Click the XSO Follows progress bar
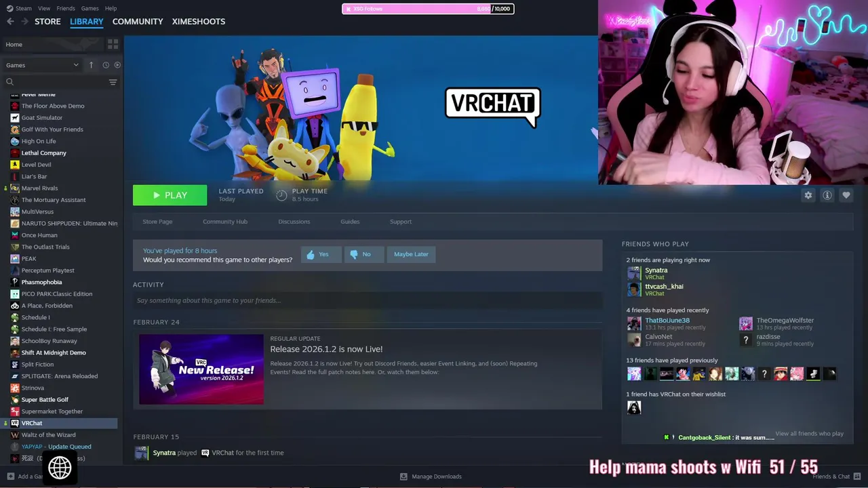The width and height of the screenshot is (868, 488). 428,9
